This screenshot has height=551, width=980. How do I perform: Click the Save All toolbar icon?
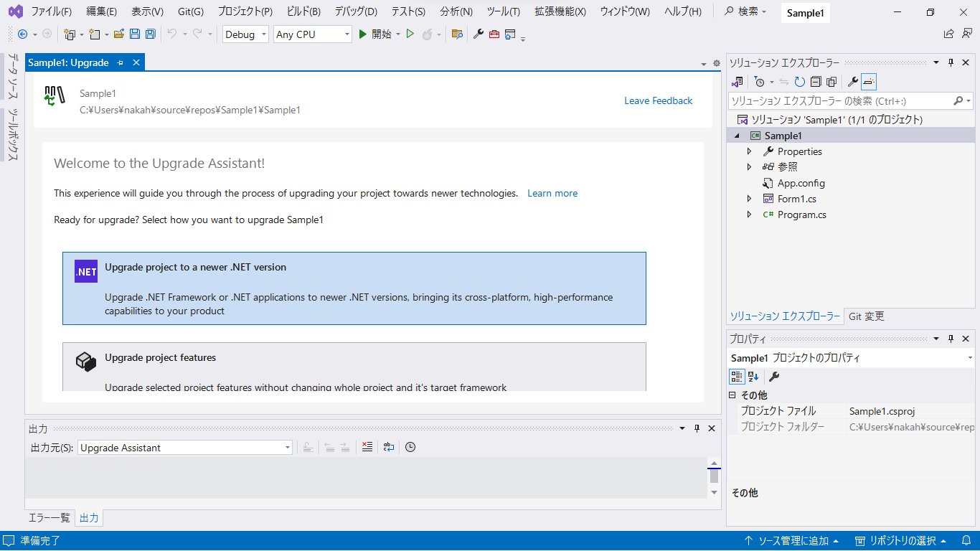(x=150, y=34)
